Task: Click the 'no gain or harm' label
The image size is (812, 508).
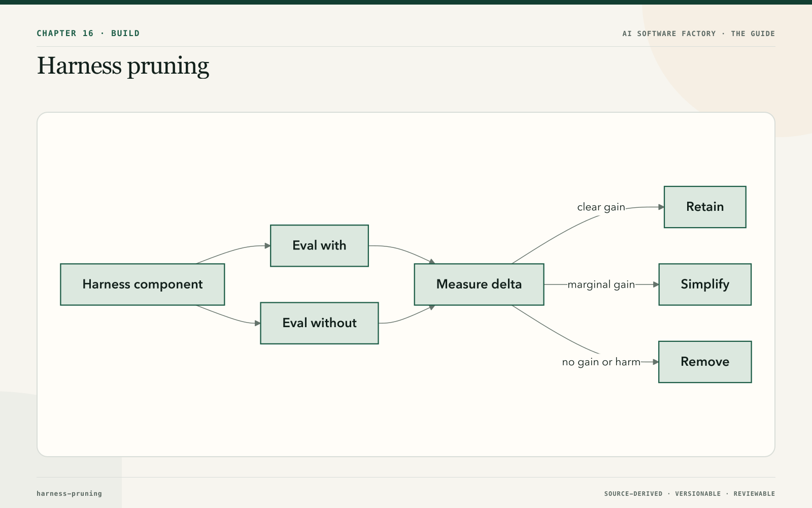Action: point(601,362)
